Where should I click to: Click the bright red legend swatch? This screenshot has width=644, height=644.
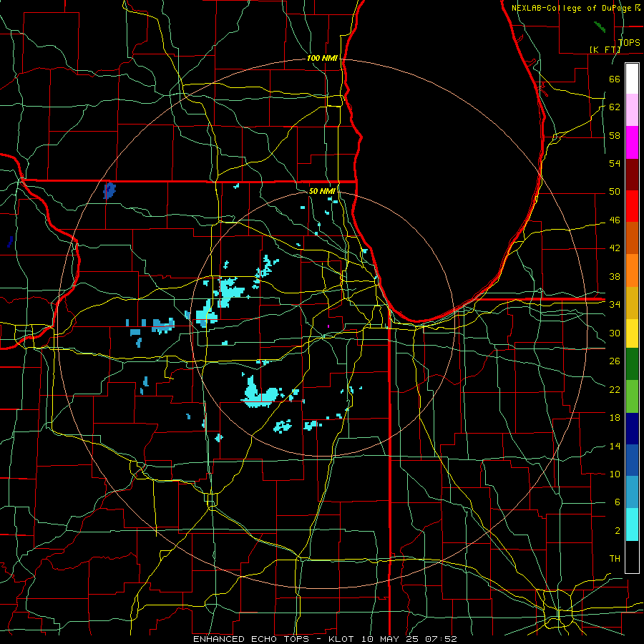632,206
